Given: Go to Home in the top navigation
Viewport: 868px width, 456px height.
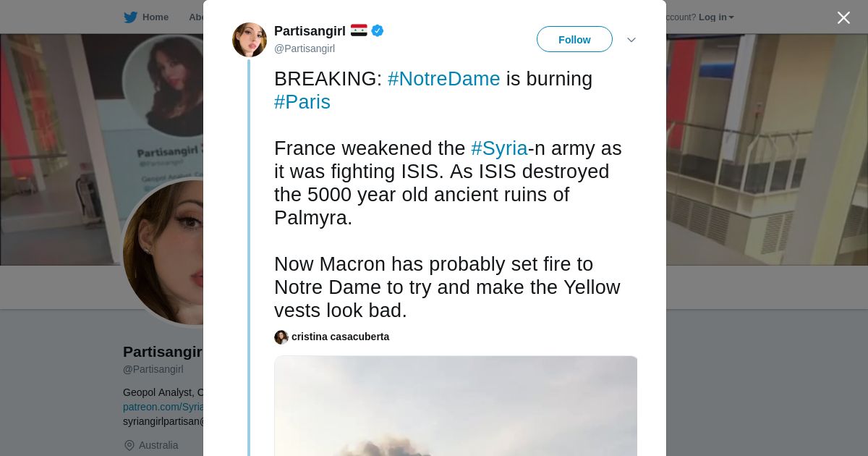Looking at the screenshot, I should (x=155, y=17).
